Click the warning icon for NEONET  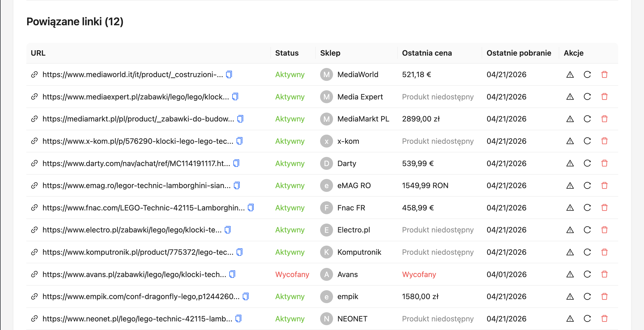coord(570,319)
